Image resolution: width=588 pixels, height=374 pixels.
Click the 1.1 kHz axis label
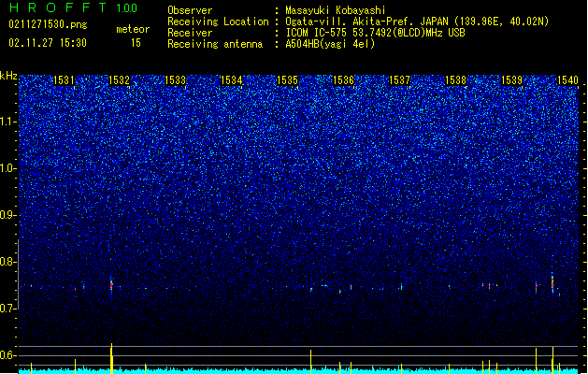(8, 122)
